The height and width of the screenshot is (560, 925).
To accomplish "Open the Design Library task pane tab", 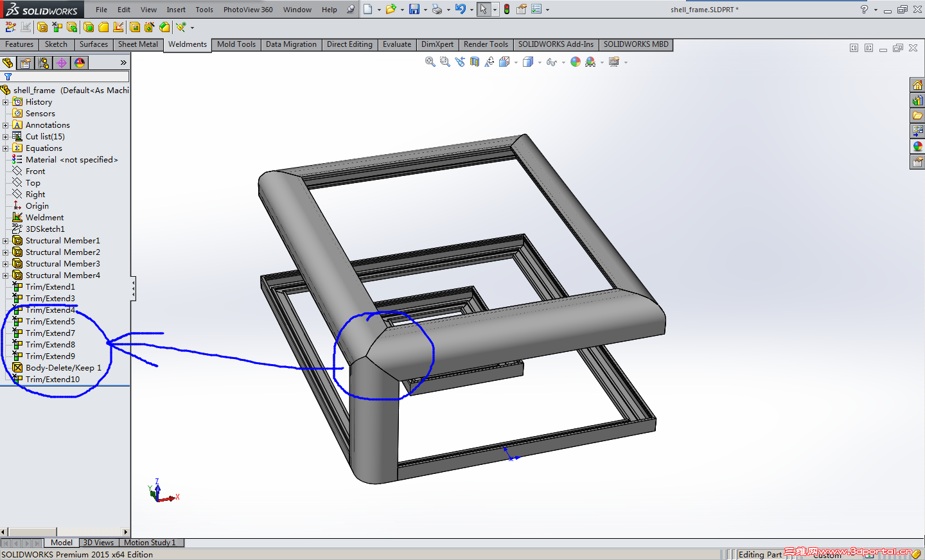I will [x=917, y=100].
